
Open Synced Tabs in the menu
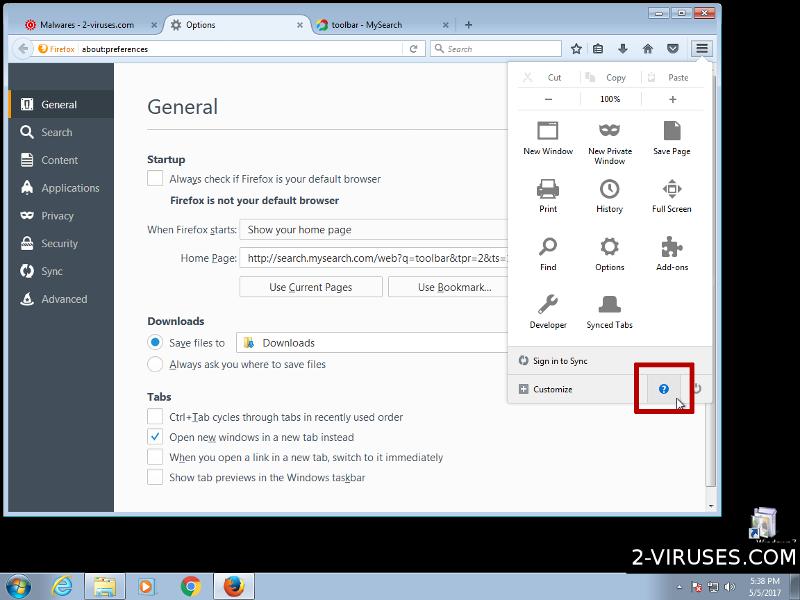[610, 312]
